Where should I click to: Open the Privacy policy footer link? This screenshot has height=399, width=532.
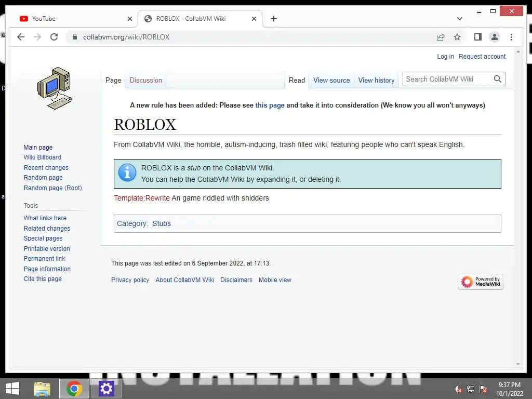(x=130, y=280)
